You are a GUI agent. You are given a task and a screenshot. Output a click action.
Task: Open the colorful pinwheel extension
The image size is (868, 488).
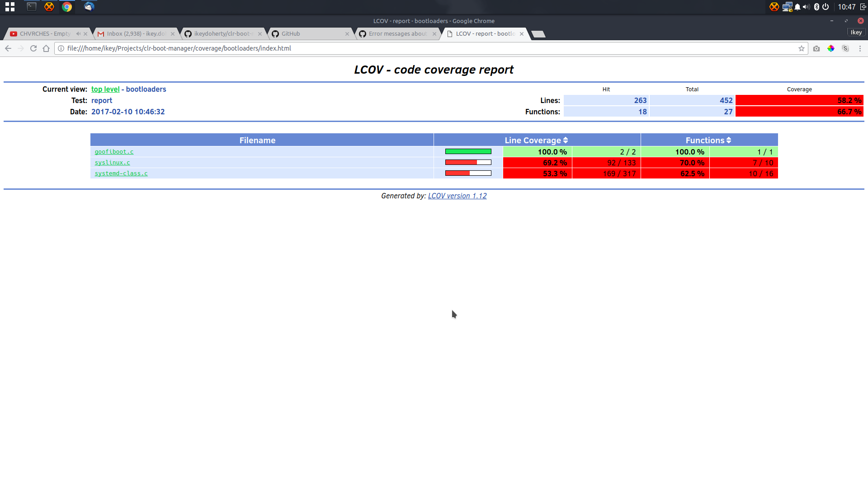point(831,48)
